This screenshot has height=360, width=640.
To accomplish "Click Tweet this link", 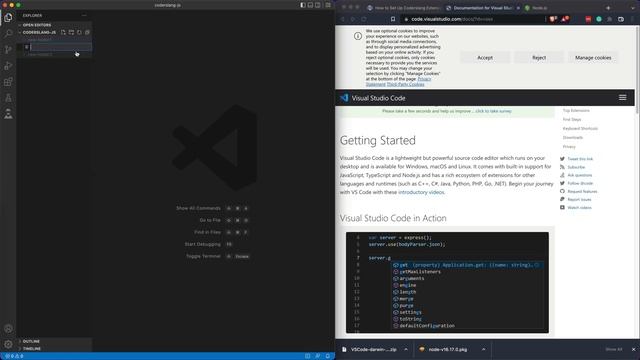I will 580,159.
